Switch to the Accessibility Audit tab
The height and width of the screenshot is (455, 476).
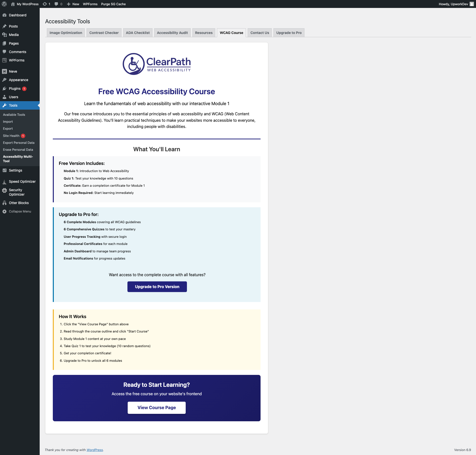(172, 33)
